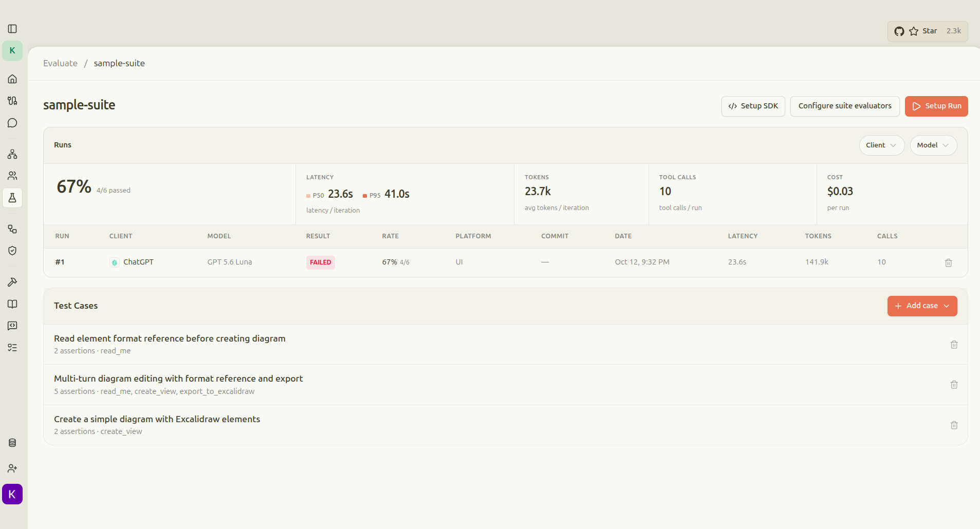This screenshot has height=529, width=980.
Task: Open the shield check icon in sidebar
Action: [x=12, y=251]
